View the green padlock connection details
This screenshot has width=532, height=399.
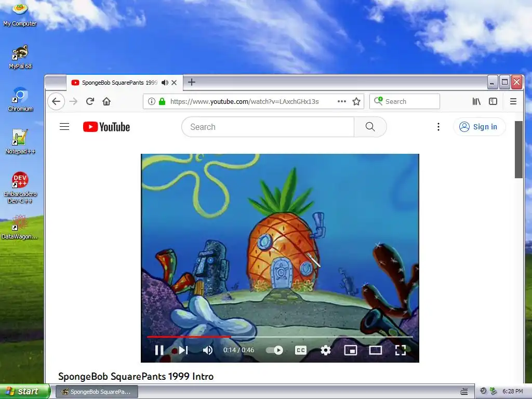pos(162,101)
